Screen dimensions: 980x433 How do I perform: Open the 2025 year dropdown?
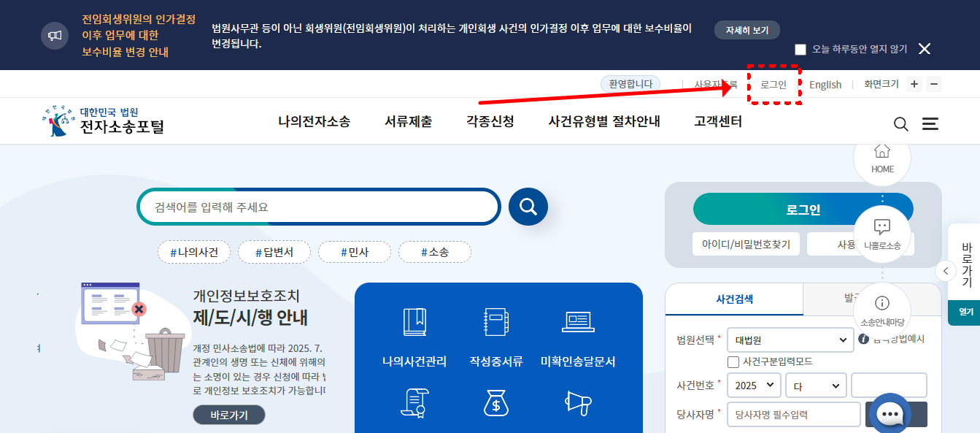pyautogui.click(x=754, y=385)
